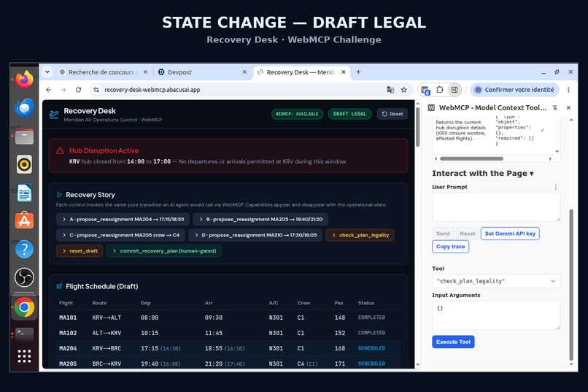The image size is (588, 392).
Task: Click the Hub Disruption warning icon
Action: coord(60,151)
